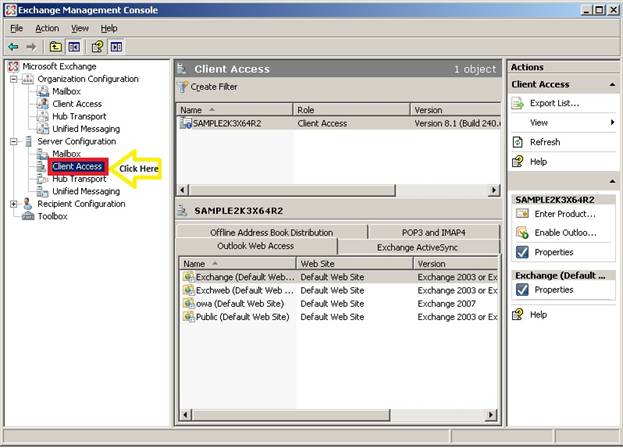Open the File menu

point(17,28)
